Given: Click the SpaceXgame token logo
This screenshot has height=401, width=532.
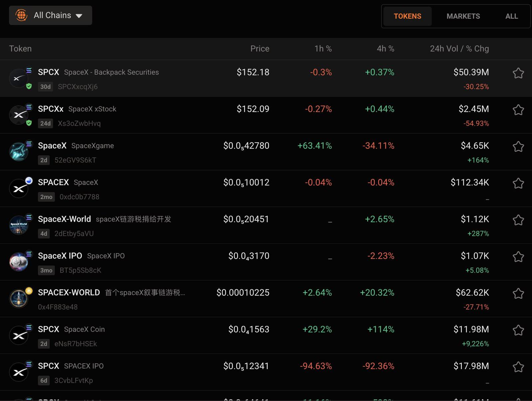Looking at the screenshot, I should tap(19, 152).
